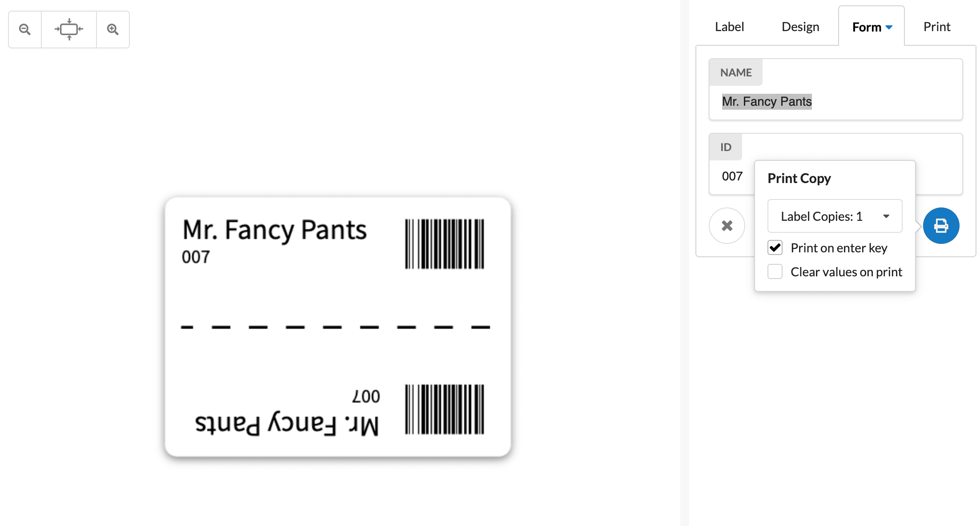Open the Label tab
980x526 pixels.
(729, 27)
